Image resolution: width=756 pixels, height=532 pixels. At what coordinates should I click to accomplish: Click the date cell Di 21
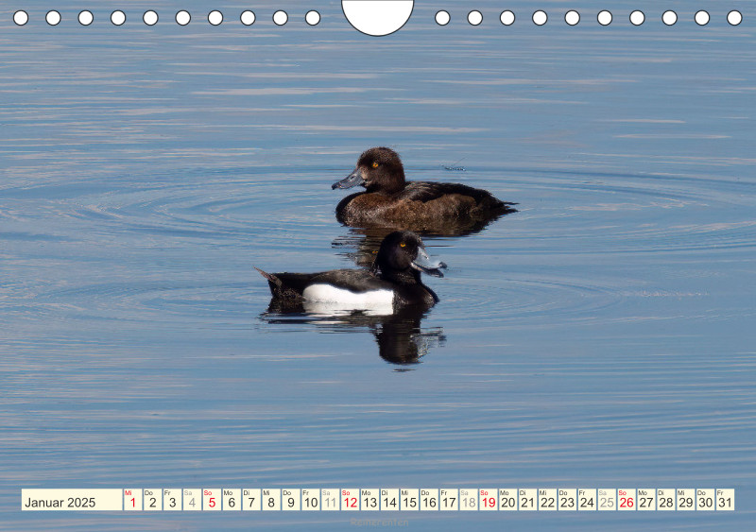coord(528,499)
